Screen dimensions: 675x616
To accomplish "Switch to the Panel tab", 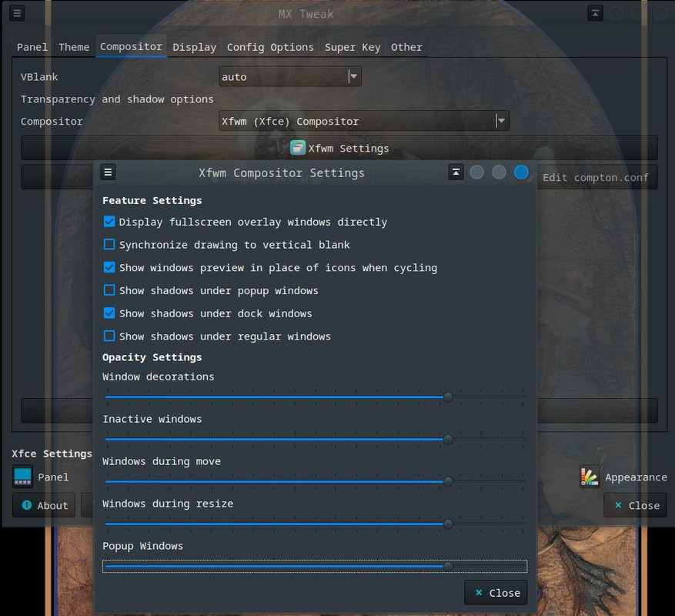I will point(32,47).
